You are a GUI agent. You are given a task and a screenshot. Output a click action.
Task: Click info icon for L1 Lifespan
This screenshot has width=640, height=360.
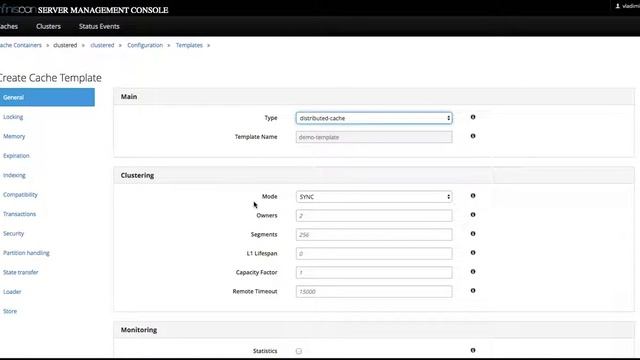[473, 253]
